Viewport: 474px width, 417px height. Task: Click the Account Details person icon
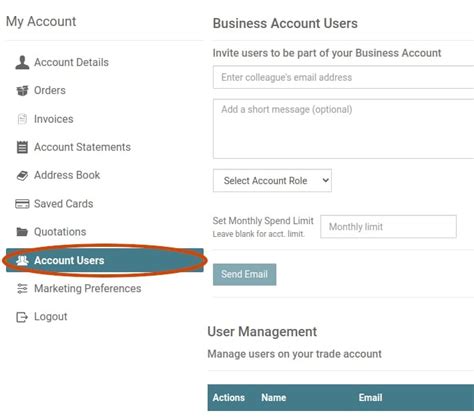[x=22, y=62]
